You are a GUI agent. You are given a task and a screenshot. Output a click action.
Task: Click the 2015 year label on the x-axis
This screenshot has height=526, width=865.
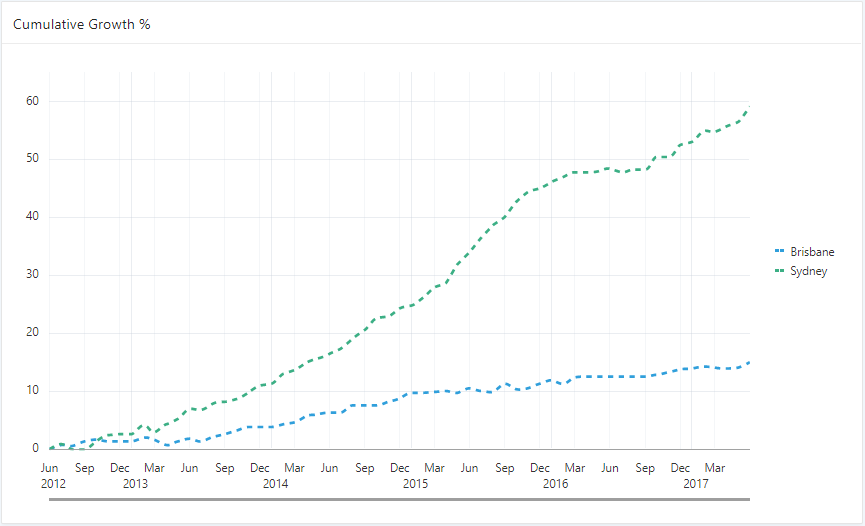coord(416,483)
